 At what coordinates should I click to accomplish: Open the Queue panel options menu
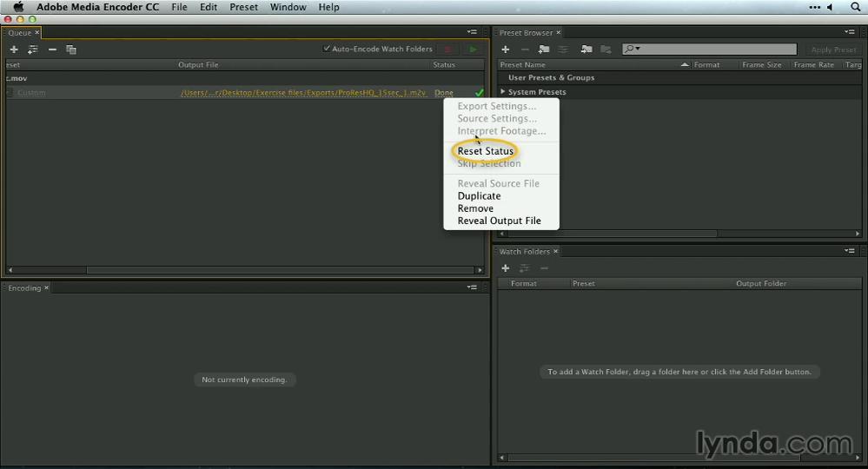point(472,32)
